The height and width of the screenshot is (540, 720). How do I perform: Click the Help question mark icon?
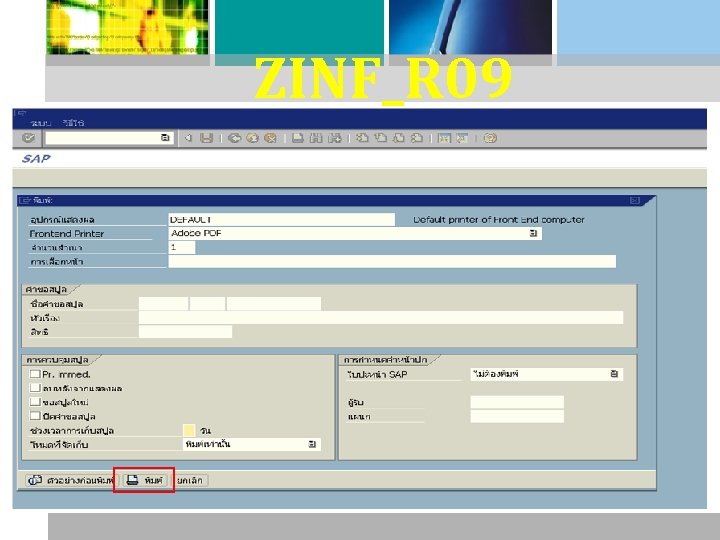[490, 138]
